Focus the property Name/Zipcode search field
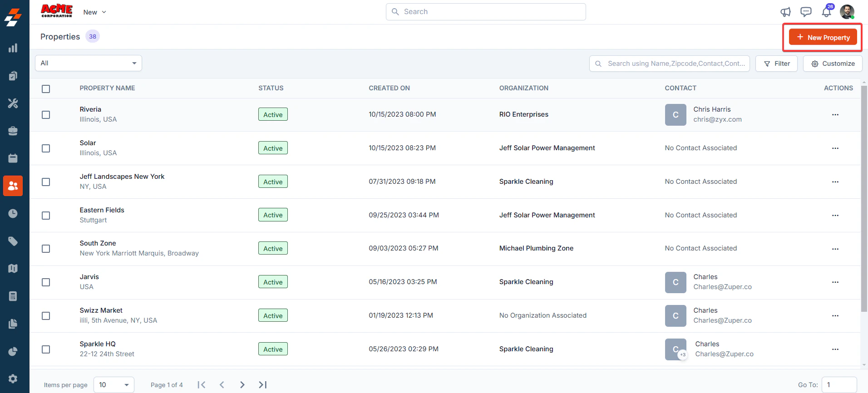This screenshot has height=393, width=868. [670, 64]
